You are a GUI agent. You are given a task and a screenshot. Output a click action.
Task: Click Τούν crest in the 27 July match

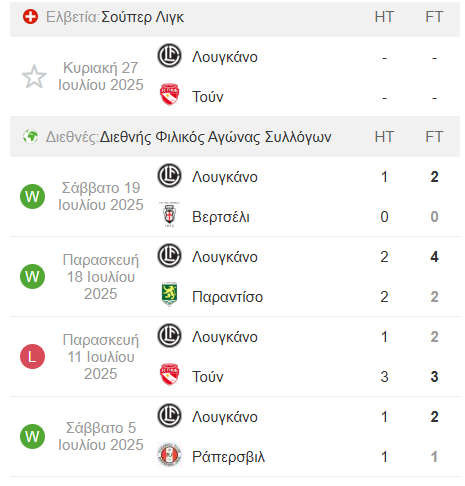click(169, 94)
